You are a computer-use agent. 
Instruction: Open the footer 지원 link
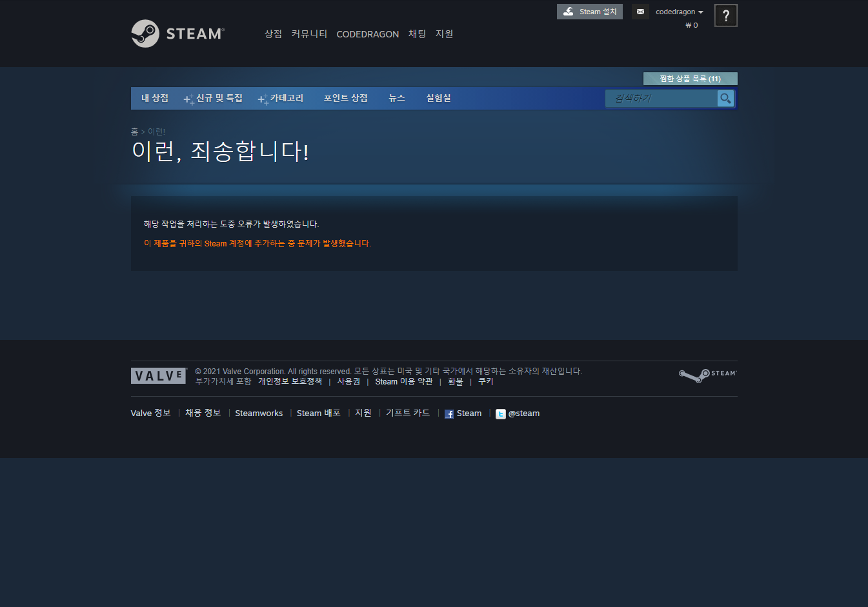point(363,413)
